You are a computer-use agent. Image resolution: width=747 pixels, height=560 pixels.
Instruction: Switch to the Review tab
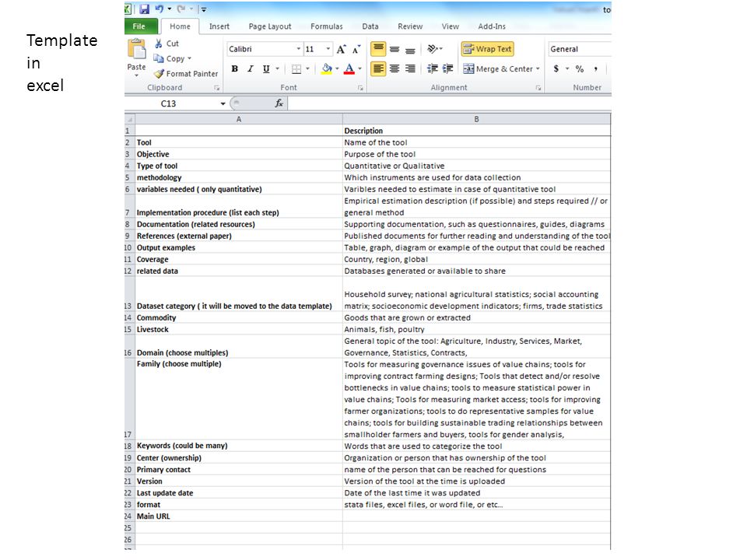pos(410,26)
